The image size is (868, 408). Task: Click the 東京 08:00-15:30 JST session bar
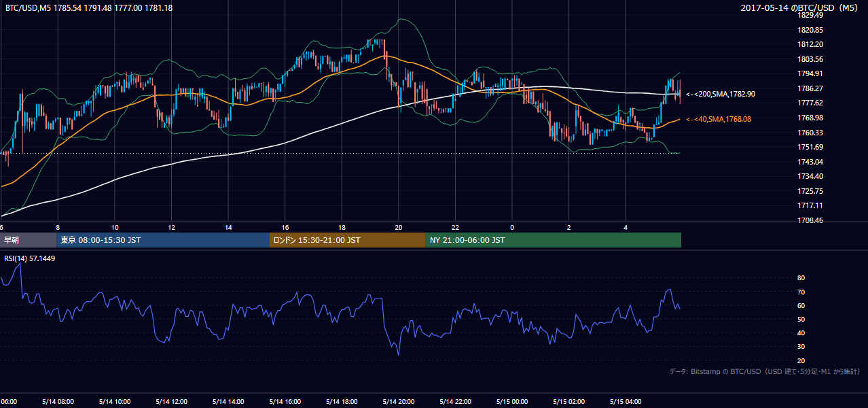tap(163, 240)
